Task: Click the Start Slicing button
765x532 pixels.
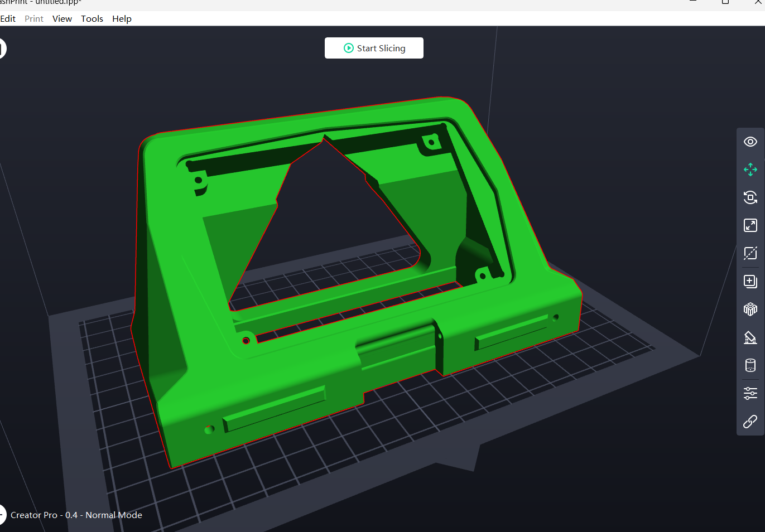Action: pos(374,48)
